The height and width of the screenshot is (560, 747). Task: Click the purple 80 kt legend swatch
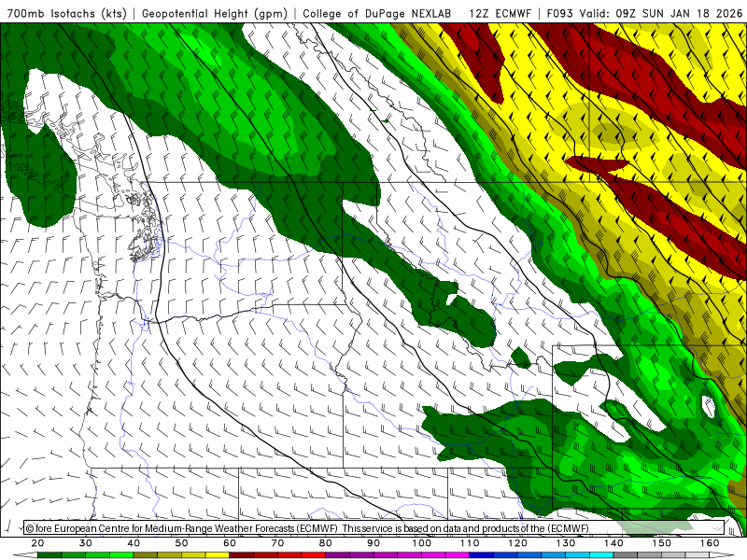coord(337,555)
